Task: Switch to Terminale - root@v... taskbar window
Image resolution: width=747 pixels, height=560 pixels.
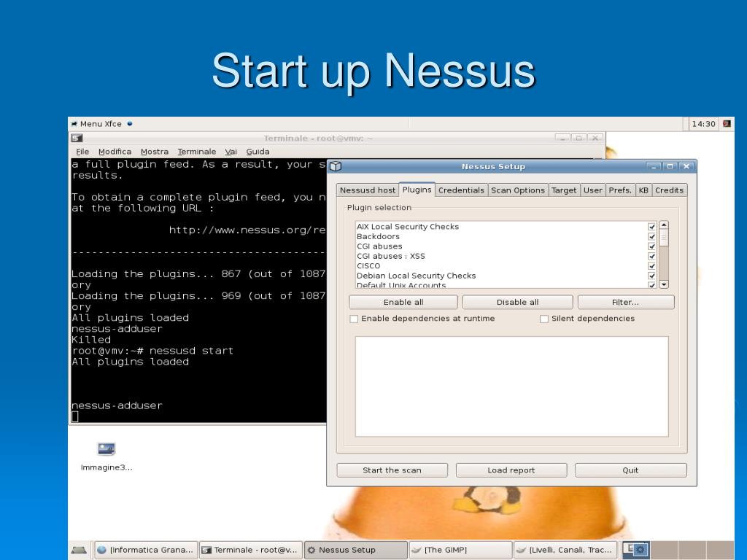Action: pos(251,550)
